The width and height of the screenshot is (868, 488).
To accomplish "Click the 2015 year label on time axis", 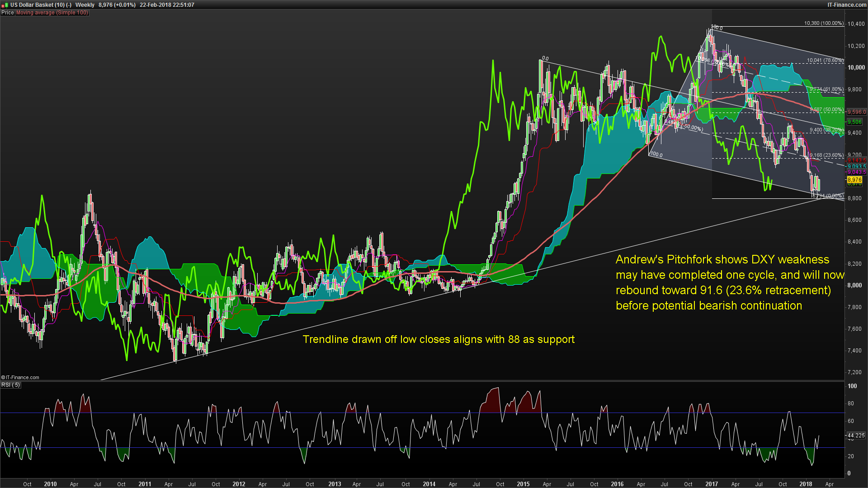I will click(523, 484).
